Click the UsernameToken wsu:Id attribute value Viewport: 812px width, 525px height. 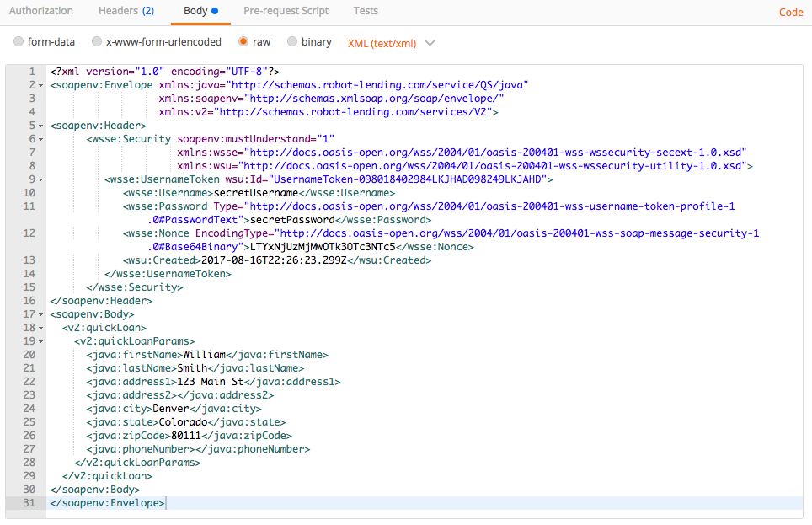pyautogui.click(x=408, y=179)
